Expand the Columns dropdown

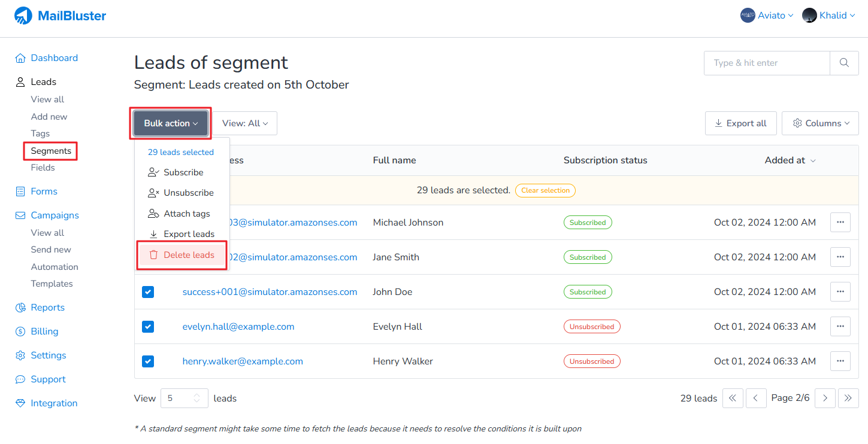(x=820, y=123)
